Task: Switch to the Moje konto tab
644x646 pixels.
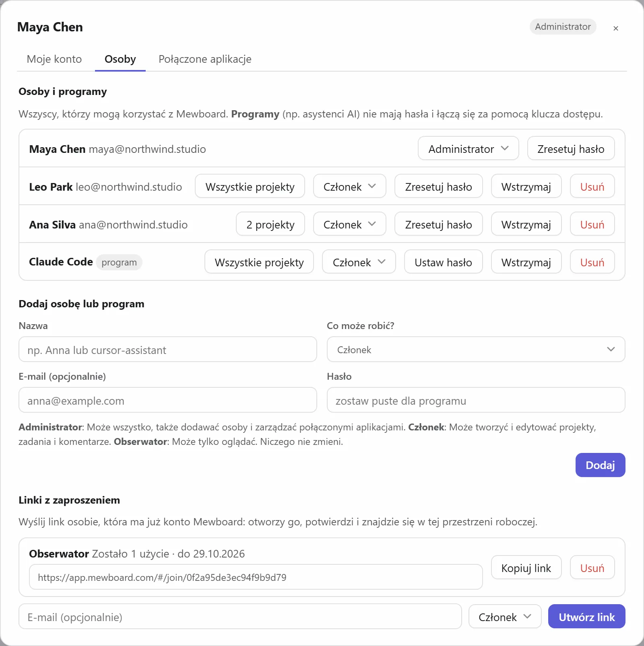Action: 54,59
